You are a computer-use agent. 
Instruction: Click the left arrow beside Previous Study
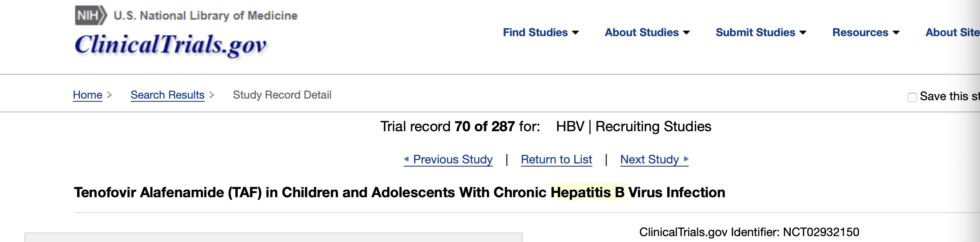tap(407, 159)
